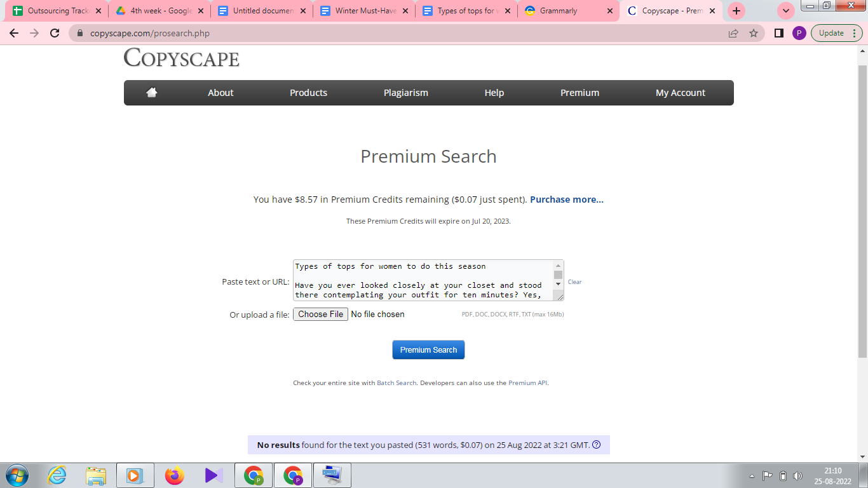This screenshot has height=488, width=868.
Task: Open on-screen keyboard taskbar icon
Action: point(331,475)
